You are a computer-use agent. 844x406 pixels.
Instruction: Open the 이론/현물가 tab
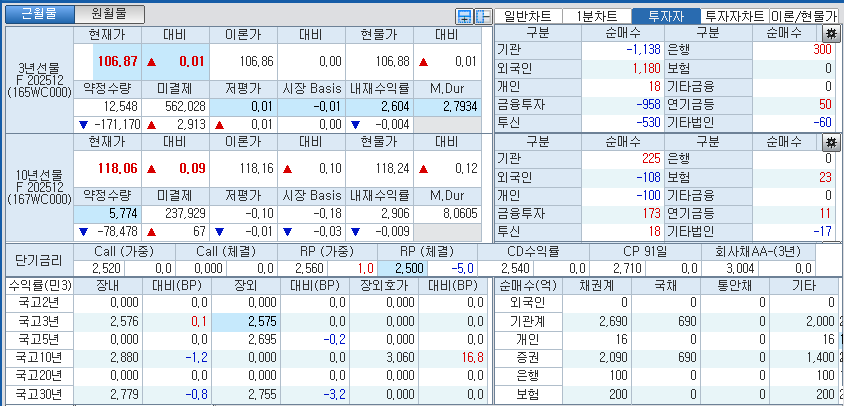(806, 15)
